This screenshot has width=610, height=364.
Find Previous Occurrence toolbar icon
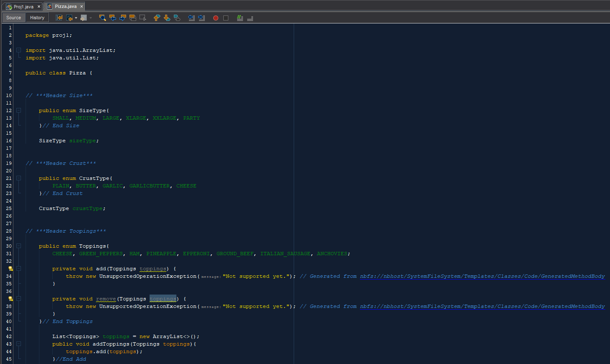coord(112,18)
